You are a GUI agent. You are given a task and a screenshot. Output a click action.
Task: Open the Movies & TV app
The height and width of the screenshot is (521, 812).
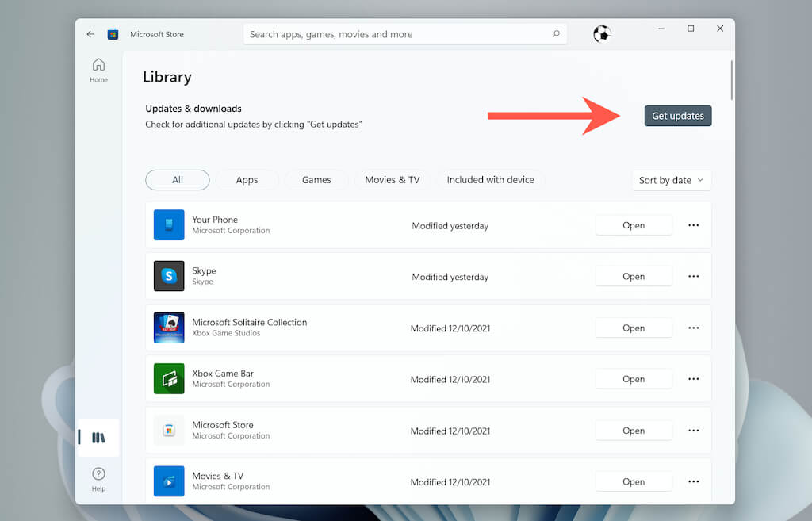click(634, 481)
